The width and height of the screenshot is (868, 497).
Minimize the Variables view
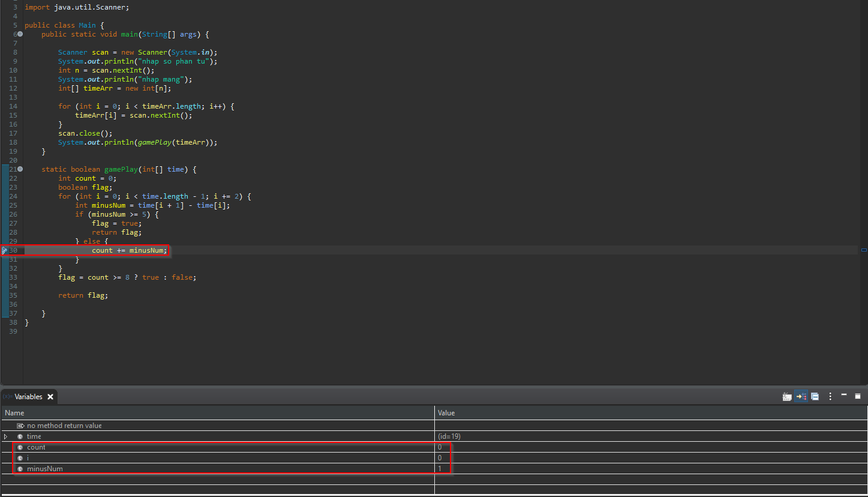844,396
